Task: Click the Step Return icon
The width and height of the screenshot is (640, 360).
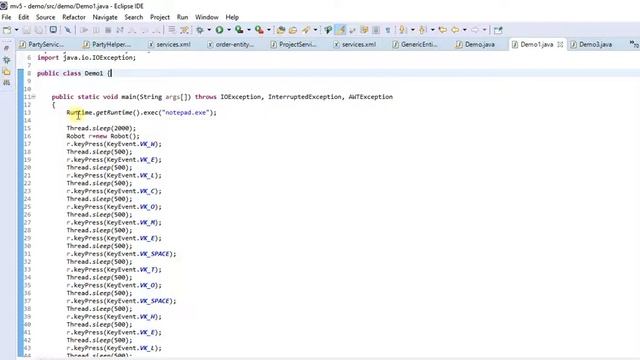Action: click(156, 30)
